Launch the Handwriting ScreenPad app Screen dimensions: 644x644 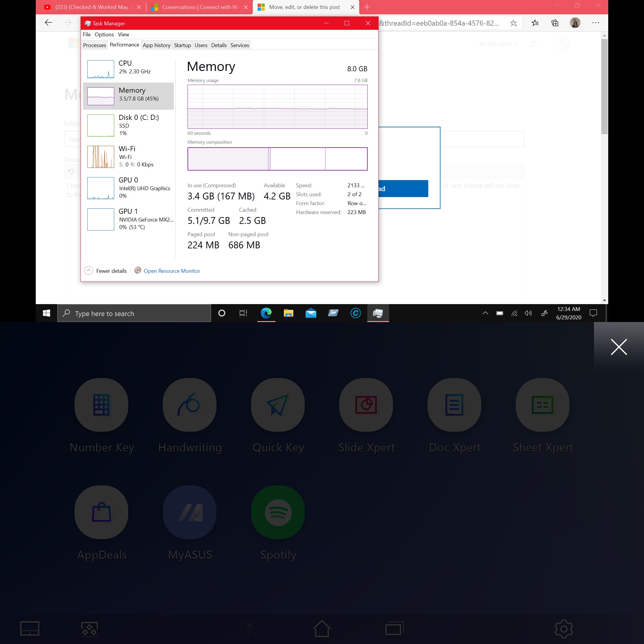click(189, 405)
